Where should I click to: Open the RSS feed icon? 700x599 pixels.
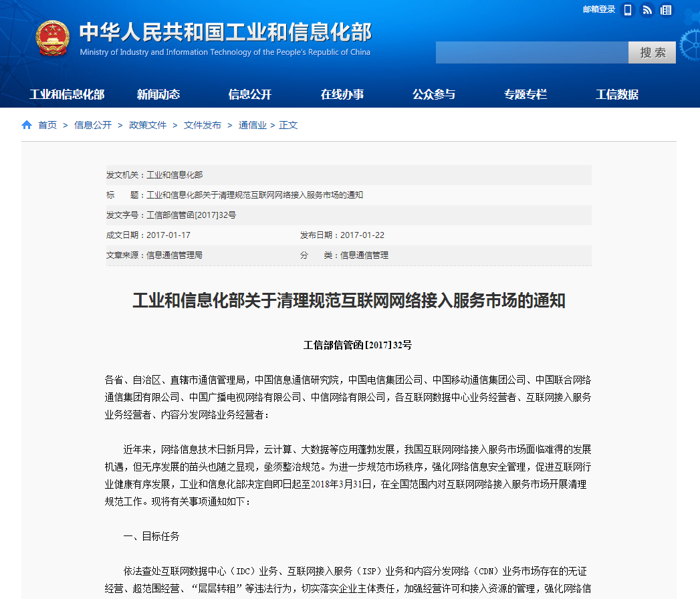(x=647, y=10)
